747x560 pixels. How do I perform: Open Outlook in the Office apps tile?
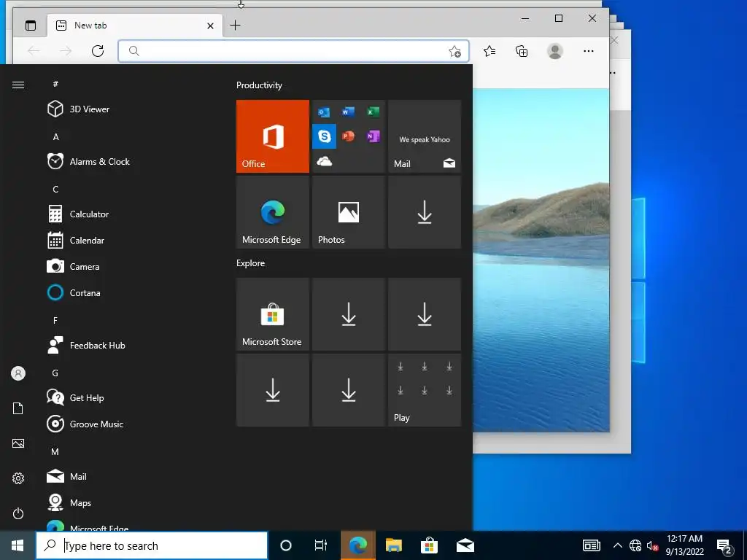tap(324, 112)
